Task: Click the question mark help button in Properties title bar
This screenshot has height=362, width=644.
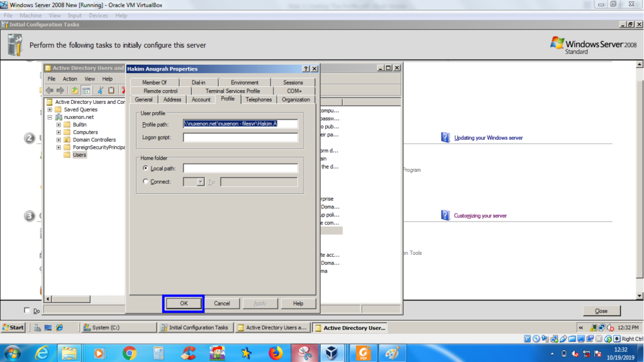Action: pyautogui.click(x=306, y=69)
